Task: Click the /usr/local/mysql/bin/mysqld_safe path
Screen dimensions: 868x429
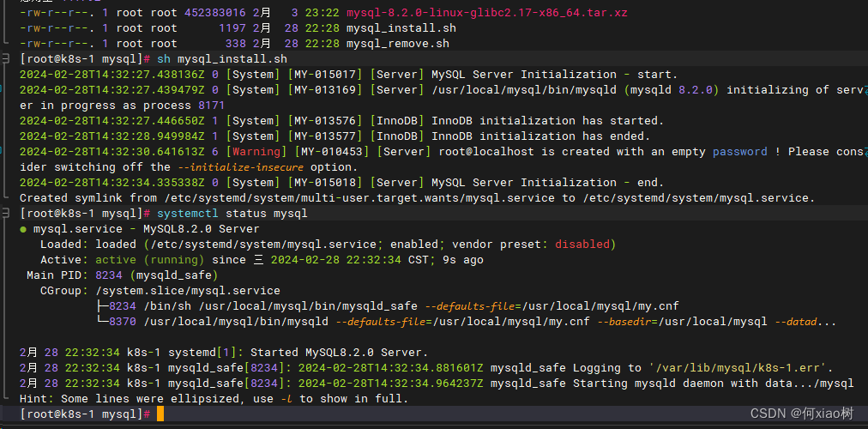Action: click(308, 306)
